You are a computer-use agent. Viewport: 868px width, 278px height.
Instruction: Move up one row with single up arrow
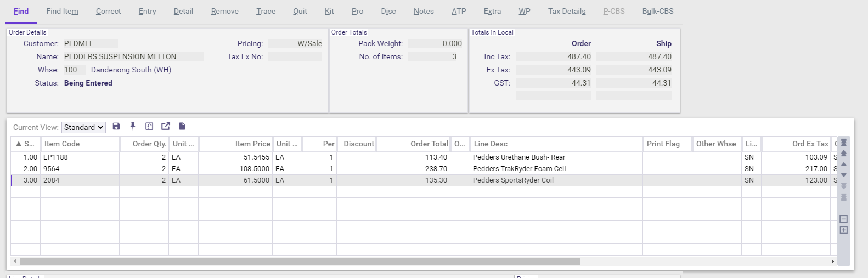pyautogui.click(x=844, y=164)
